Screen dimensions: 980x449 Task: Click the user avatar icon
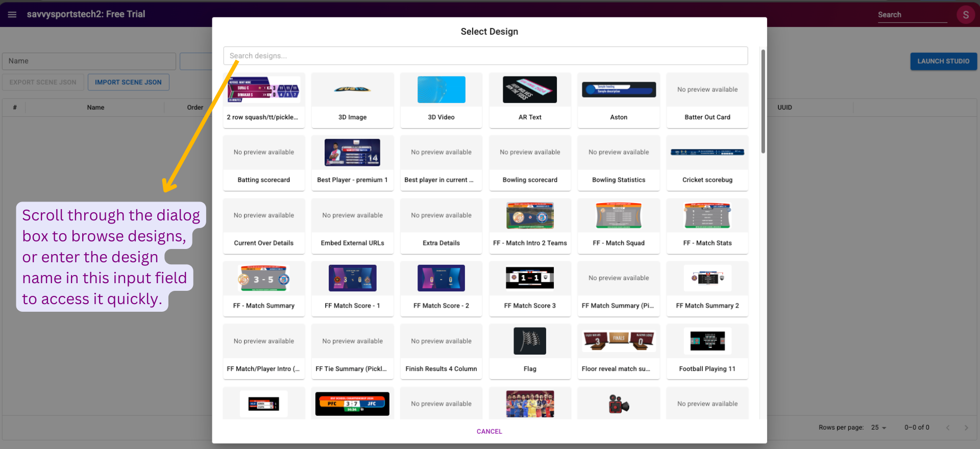(x=965, y=15)
